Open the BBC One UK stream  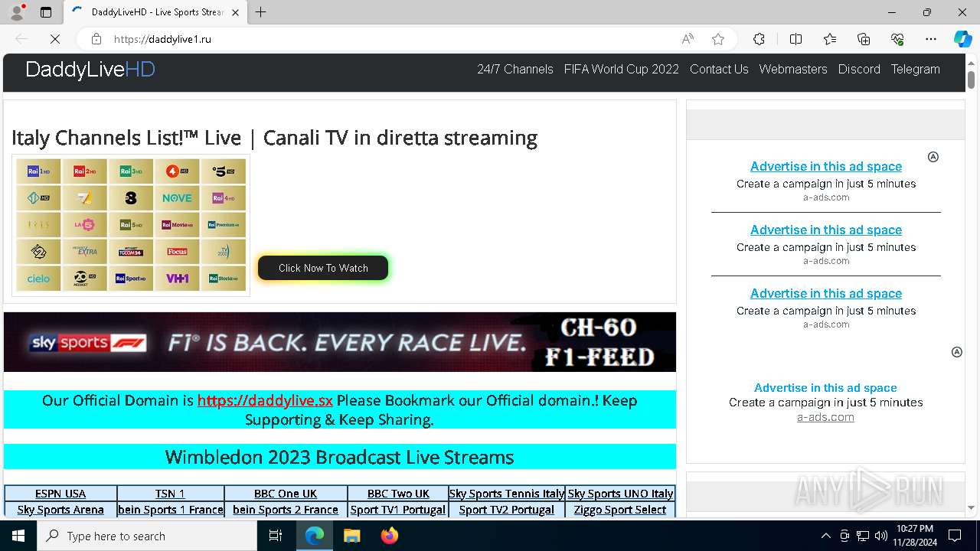(x=286, y=494)
